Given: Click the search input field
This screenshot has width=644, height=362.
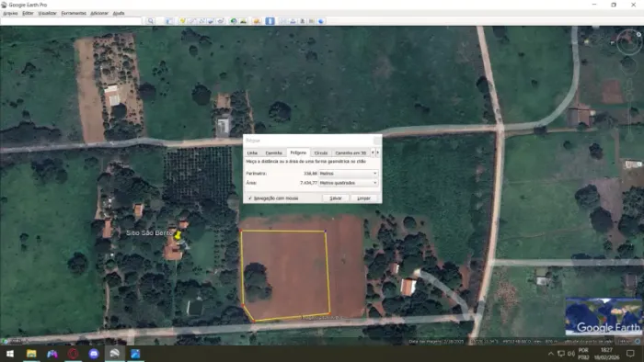Looking at the screenshot, I should coord(71,21).
